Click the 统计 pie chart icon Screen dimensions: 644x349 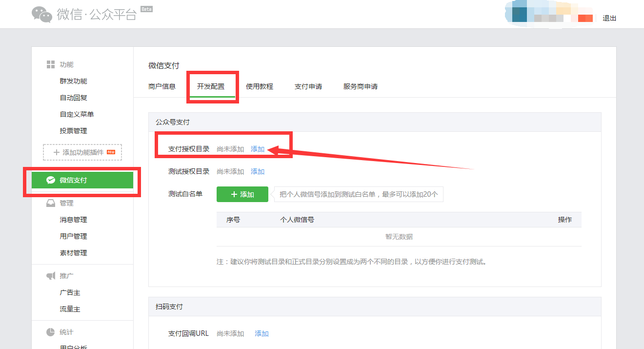50,332
